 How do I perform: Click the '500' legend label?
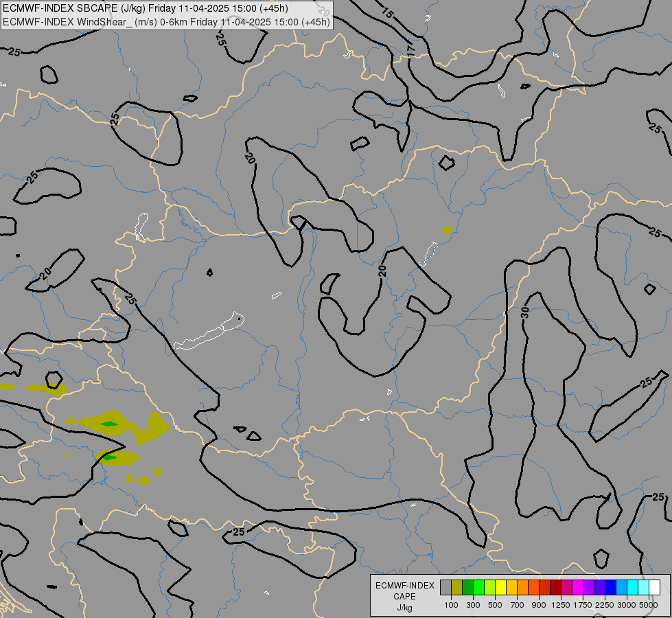pyautogui.click(x=495, y=605)
